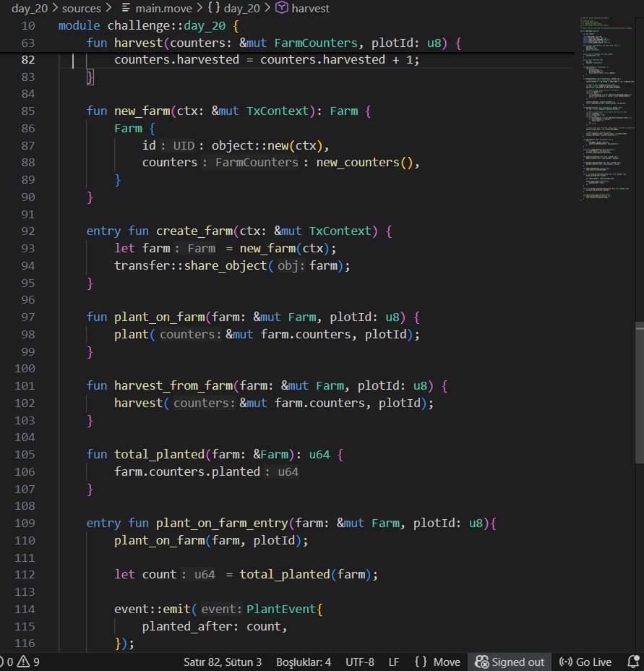
Task: Click the UTF-8 encoding indicator
Action: click(359, 662)
